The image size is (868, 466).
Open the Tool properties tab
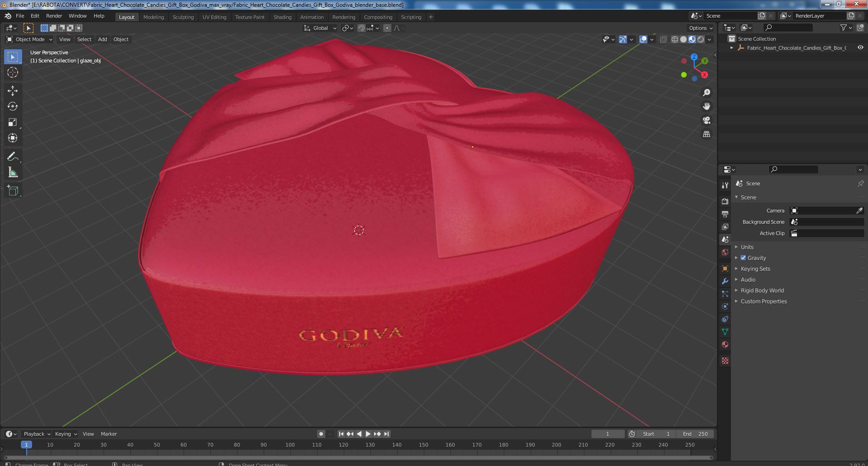click(x=725, y=185)
